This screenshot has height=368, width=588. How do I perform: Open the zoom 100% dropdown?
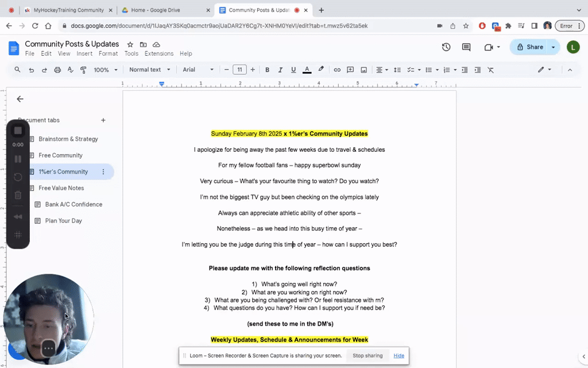click(x=106, y=70)
